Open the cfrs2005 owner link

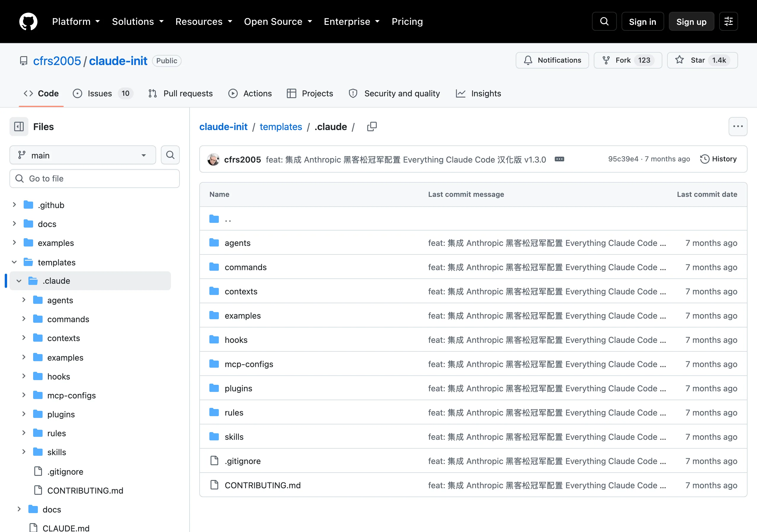tap(57, 61)
